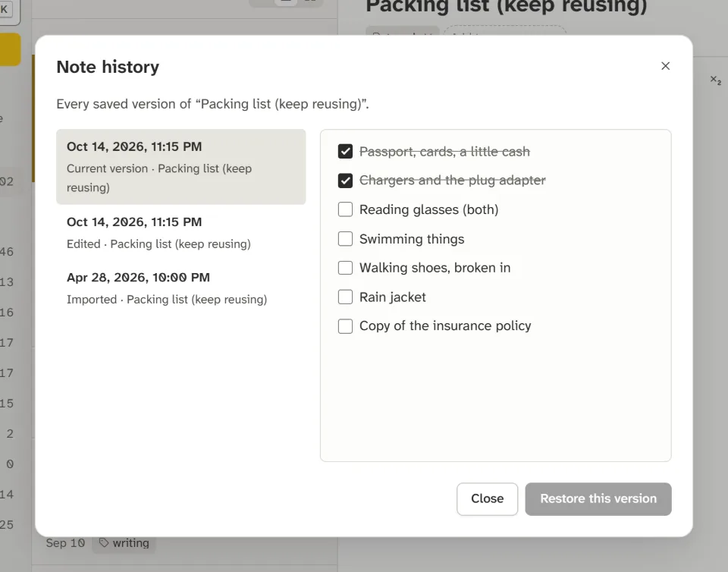Close the Note history dialog with X
The height and width of the screenshot is (572, 728).
click(x=665, y=66)
